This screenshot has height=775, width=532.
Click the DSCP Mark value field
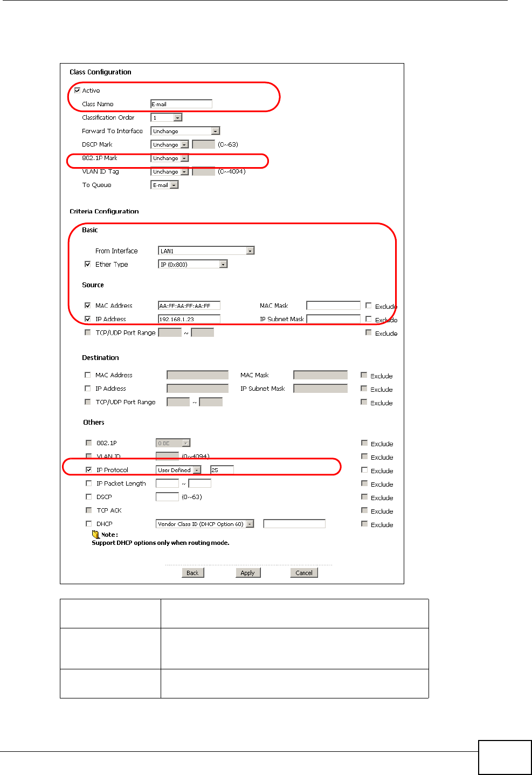204,144
